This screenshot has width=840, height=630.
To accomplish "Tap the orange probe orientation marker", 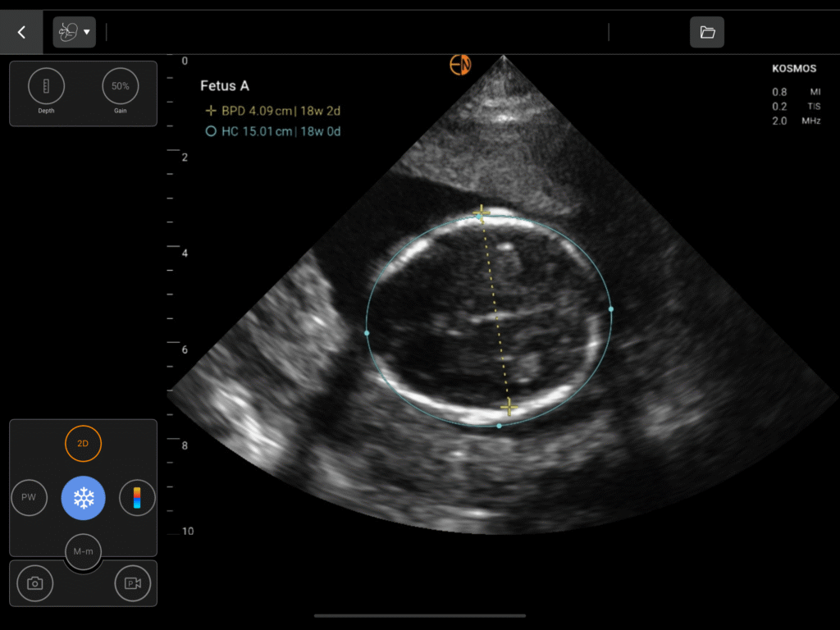I will tap(460, 65).
